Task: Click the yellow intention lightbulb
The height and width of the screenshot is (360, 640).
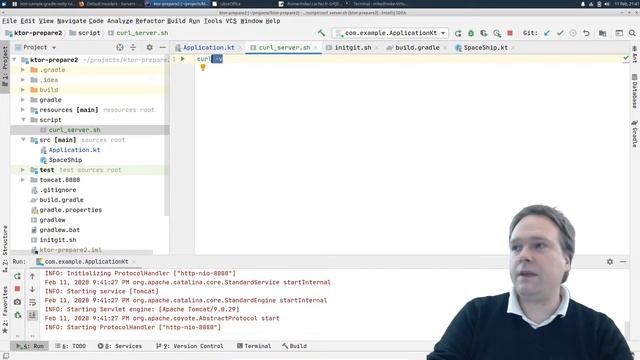Action: (203, 67)
